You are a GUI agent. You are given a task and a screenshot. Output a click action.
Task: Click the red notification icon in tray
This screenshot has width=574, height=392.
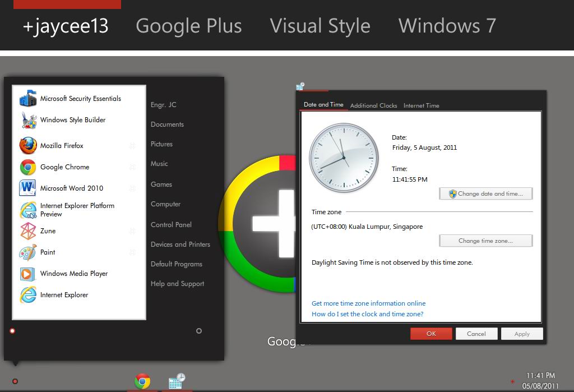pos(512,382)
